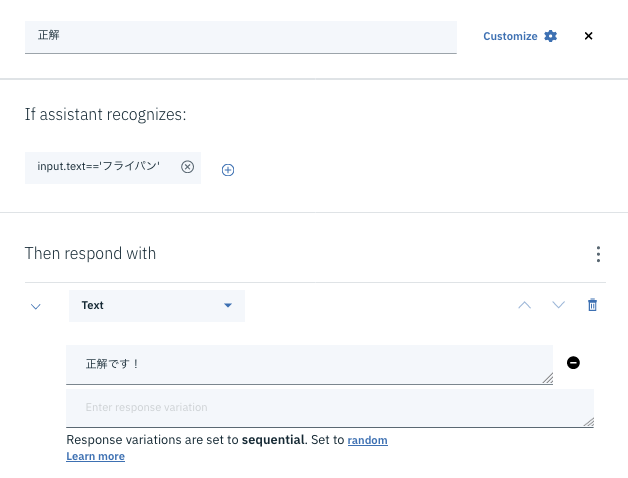Image resolution: width=628 pixels, height=478 pixels.
Task: Set response variations to random
Action: [x=367, y=440]
